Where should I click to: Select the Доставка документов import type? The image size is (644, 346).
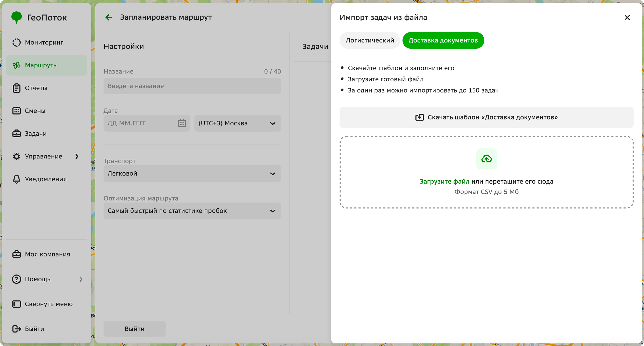443,40
